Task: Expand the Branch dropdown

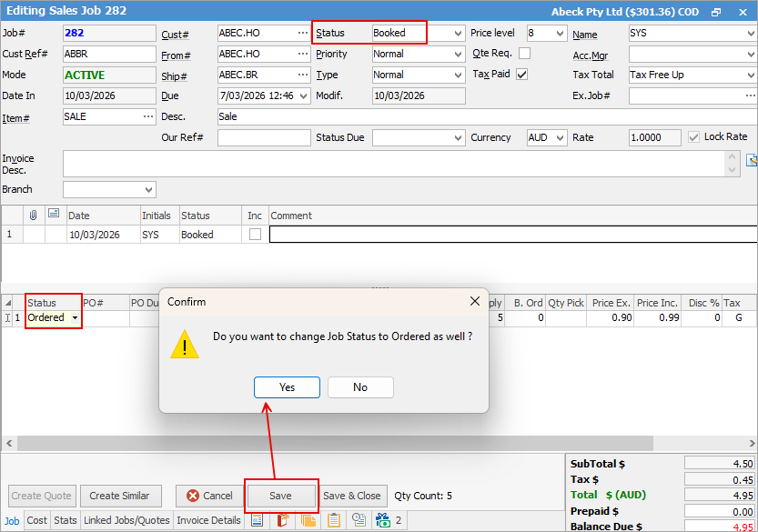Action: [x=148, y=189]
